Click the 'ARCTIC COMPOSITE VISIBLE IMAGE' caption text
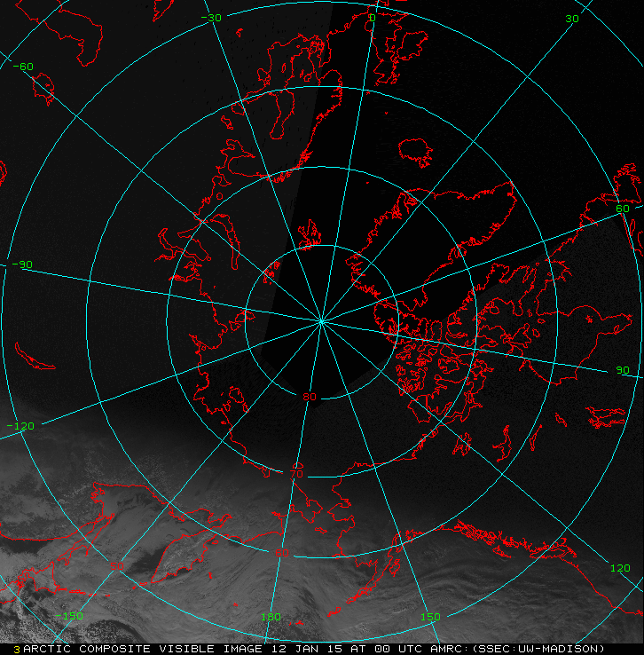The height and width of the screenshot is (655, 644). tap(143, 649)
